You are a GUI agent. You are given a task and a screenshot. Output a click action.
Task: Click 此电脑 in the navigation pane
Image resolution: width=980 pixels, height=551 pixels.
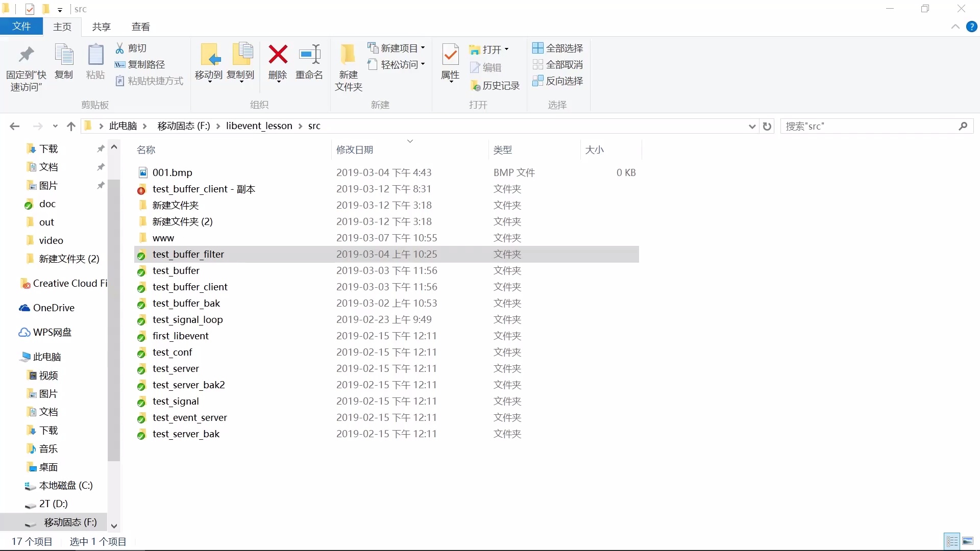pos(47,357)
